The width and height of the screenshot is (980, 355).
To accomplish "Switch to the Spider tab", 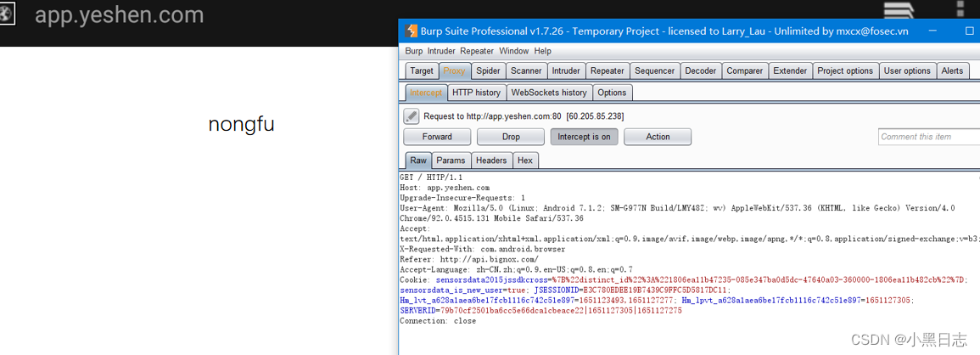I will [488, 70].
